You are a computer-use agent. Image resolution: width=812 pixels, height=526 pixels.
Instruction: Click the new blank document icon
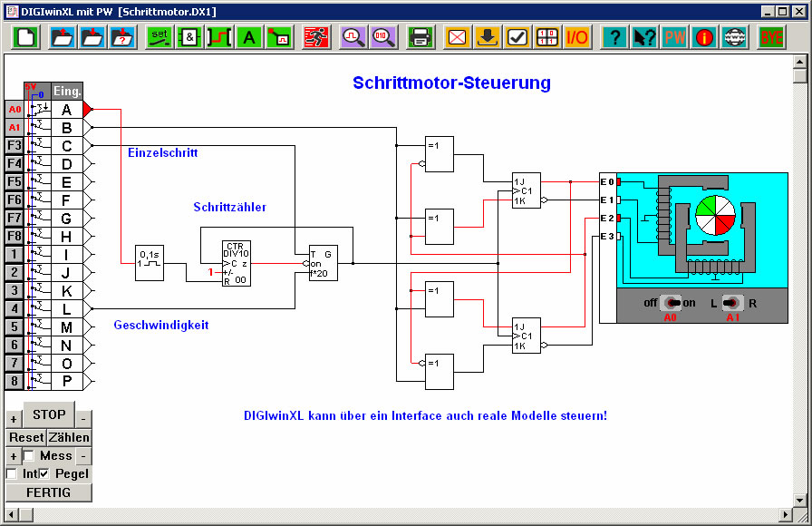click(25, 37)
